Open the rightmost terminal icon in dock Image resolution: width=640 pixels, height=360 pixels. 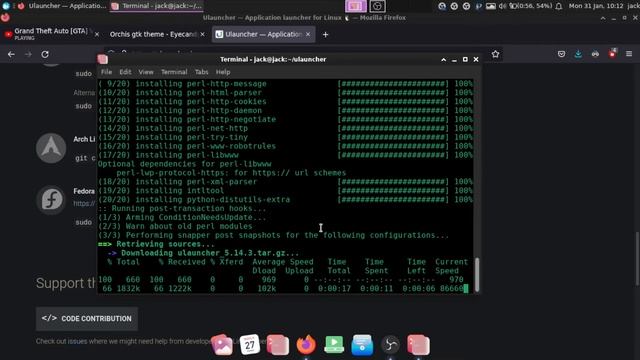tap(418, 345)
